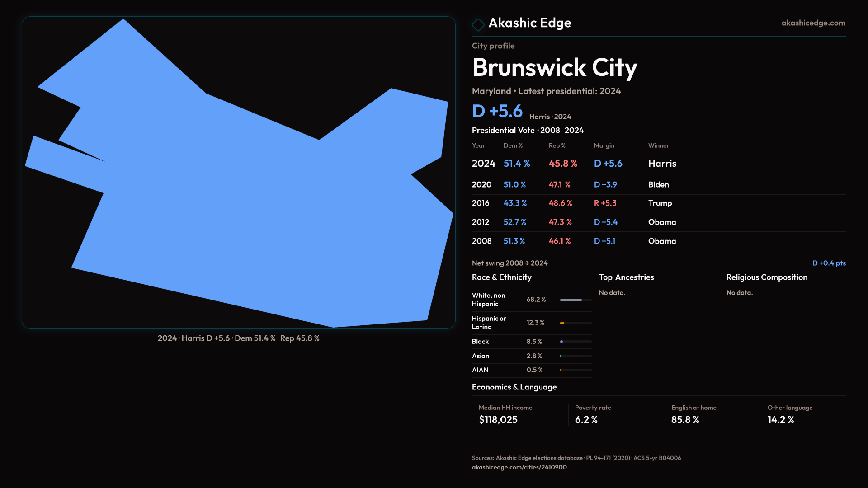
Task: Click the large D +5.6 margin headline
Action: pos(497,111)
